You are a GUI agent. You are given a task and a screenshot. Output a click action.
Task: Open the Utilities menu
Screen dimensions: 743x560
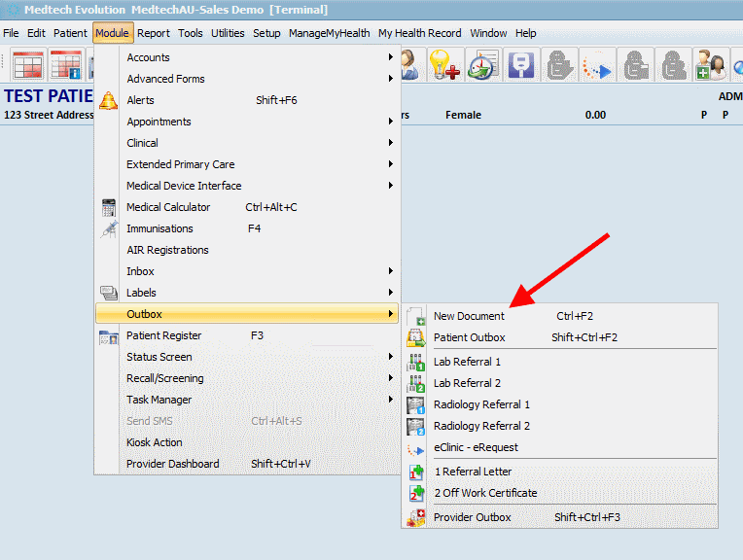[x=228, y=33]
